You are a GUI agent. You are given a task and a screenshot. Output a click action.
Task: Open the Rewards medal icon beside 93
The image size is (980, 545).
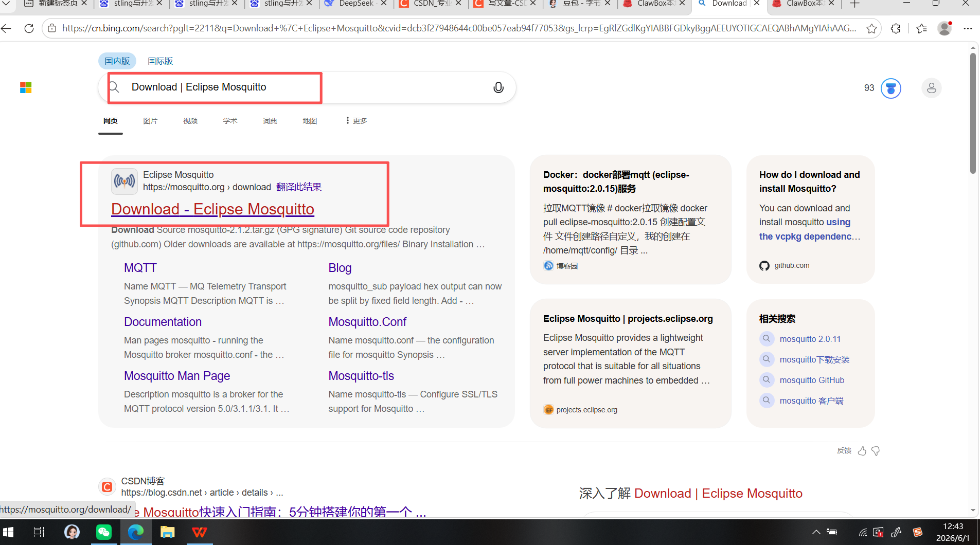pos(891,88)
